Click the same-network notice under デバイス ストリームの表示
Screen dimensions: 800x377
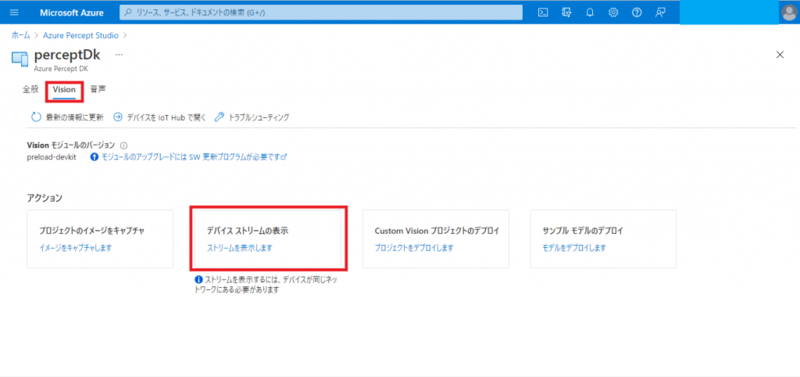click(x=266, y=285)
